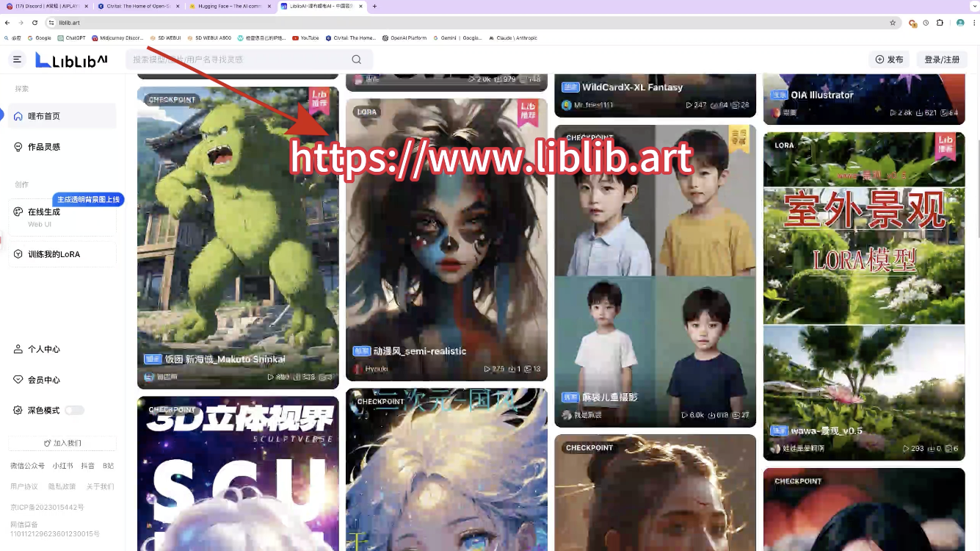The width and height of the screenshot is (980, 551).
Task: Open the 麻袋儿童摄影 model card
Action: [655, 275]
